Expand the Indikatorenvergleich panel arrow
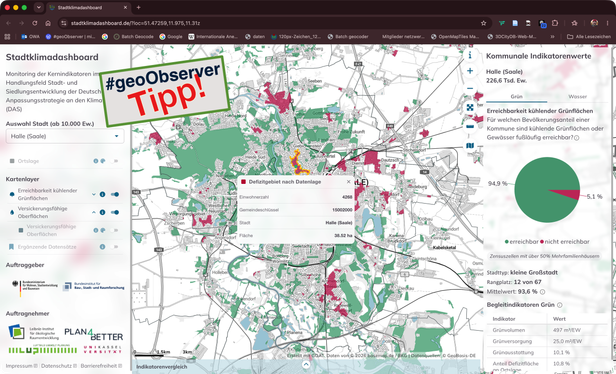 point(306,364)
